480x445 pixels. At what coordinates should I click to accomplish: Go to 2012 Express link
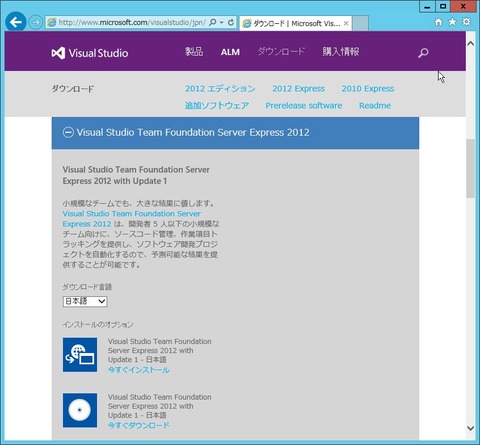pos(298,89)
